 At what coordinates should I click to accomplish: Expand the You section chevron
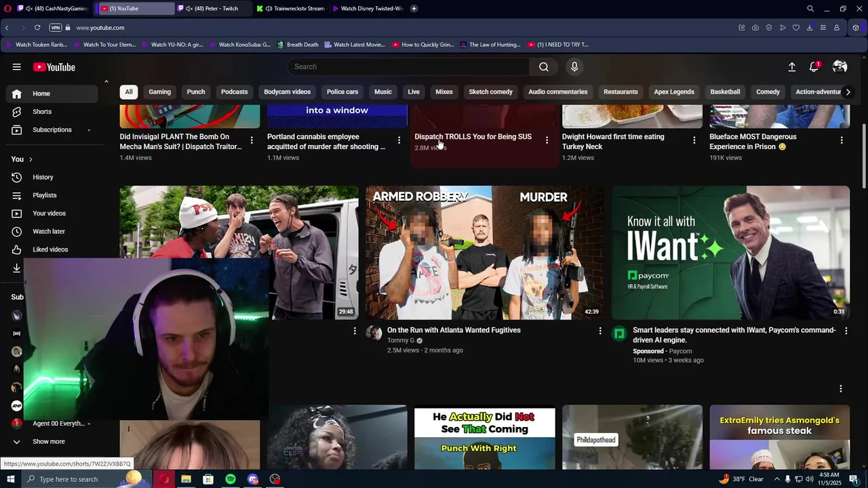(x=30, y=159)
